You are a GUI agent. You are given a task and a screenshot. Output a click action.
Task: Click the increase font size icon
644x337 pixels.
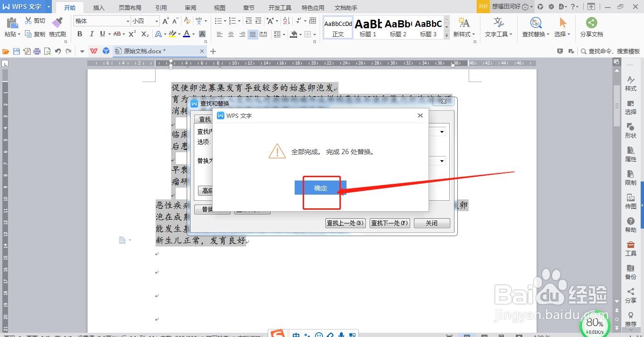click(165, 21)
